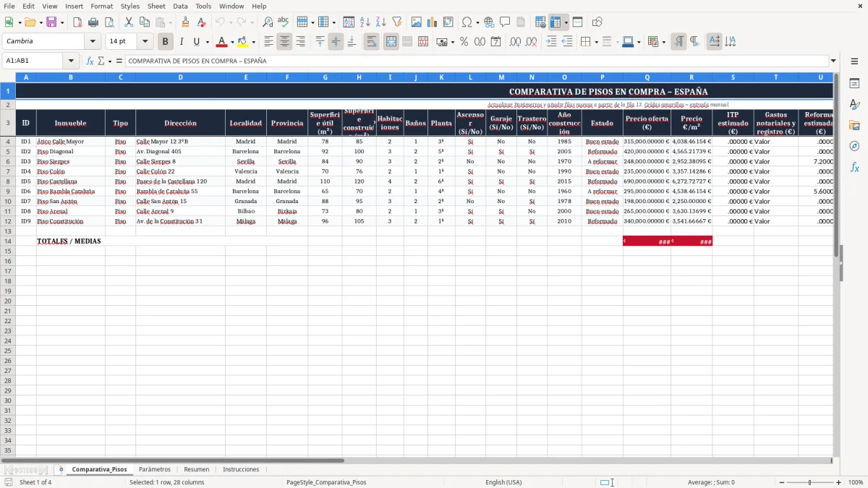Viewport: 868px width, 488px height.
Task: Select all cells via corner button
Action: (8, 77)
